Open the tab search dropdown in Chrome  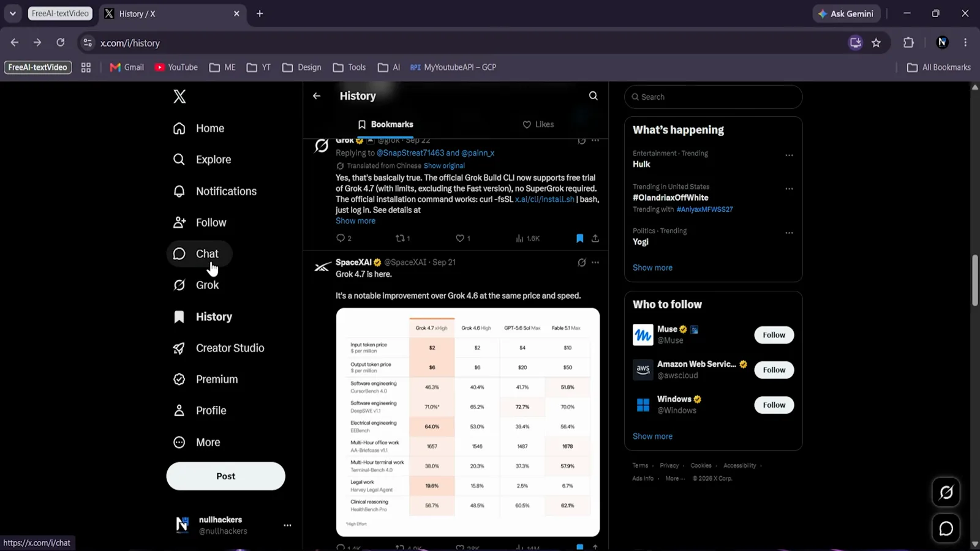(13, 13)
